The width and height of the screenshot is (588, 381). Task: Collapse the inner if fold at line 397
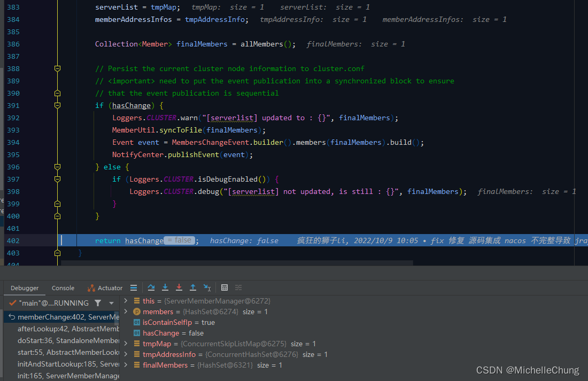click(57, 179)
